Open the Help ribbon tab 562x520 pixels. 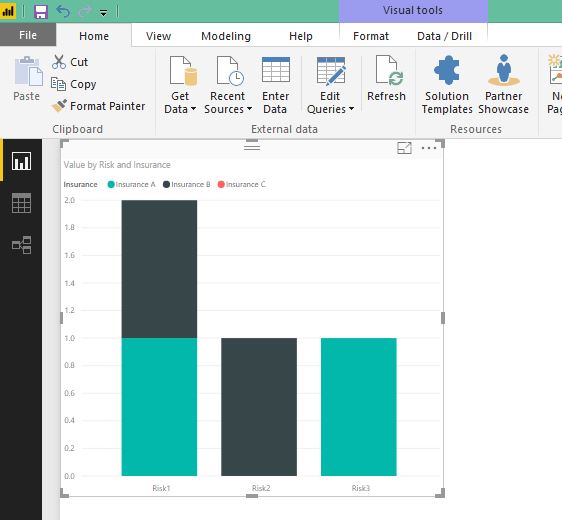pos(301,36)
